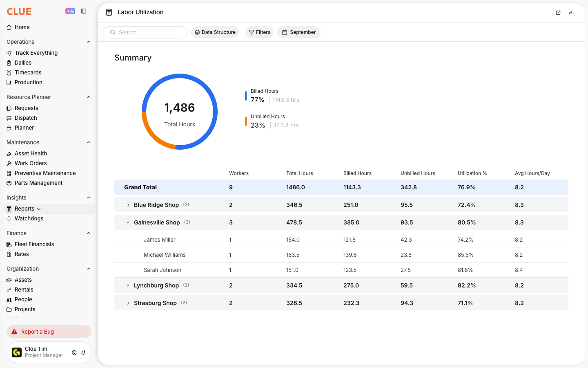The height and width of the screenshot is (368, 588).
Task: Click the Search input field
Action: pos(145,32)
